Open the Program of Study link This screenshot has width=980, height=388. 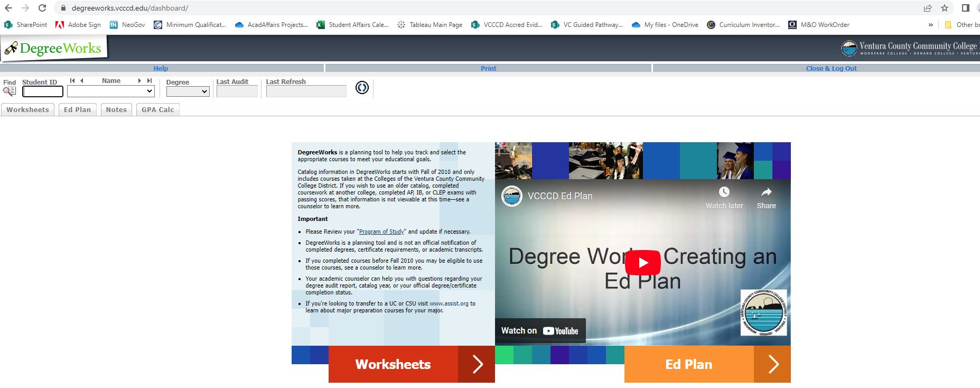(x=381, y=232)
